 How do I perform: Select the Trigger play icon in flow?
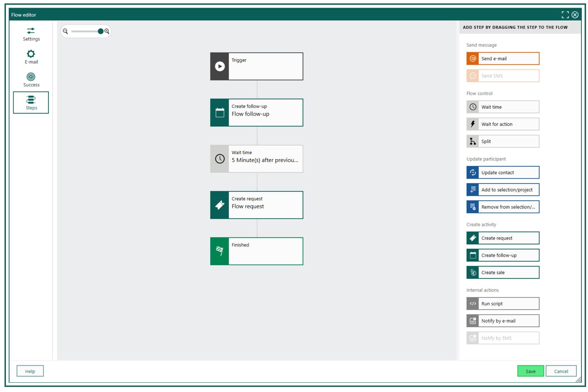point(220,67)
